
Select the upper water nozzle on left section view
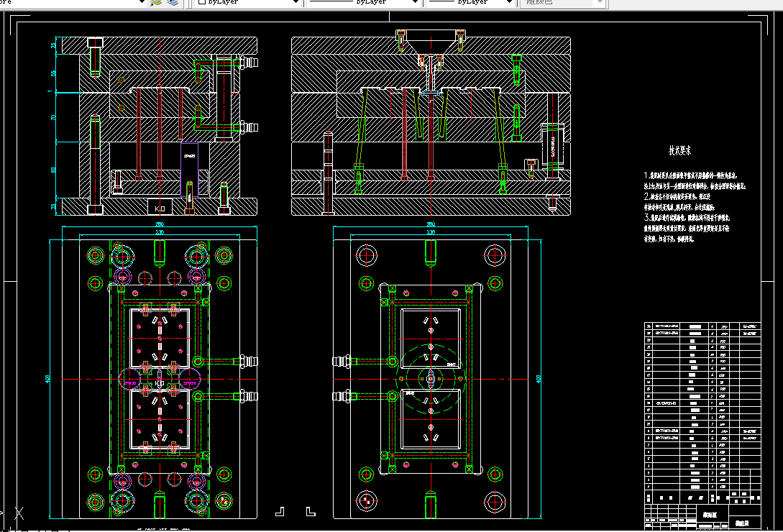click(249, 63)
